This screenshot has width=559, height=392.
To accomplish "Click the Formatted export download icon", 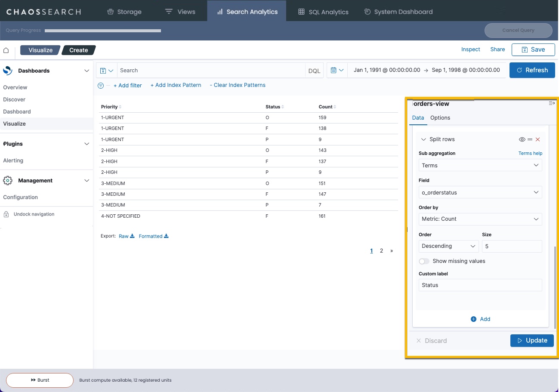I will click(x=166, y=236).
